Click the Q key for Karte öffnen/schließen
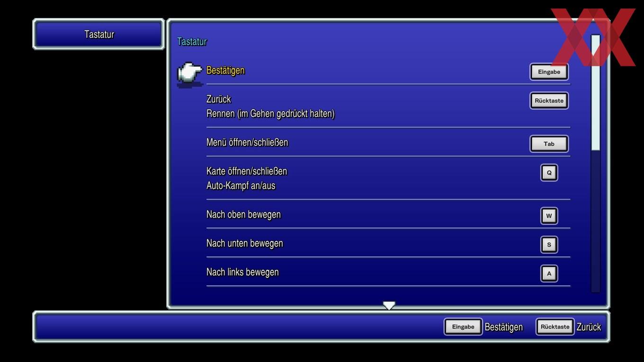 click(549, 173)
